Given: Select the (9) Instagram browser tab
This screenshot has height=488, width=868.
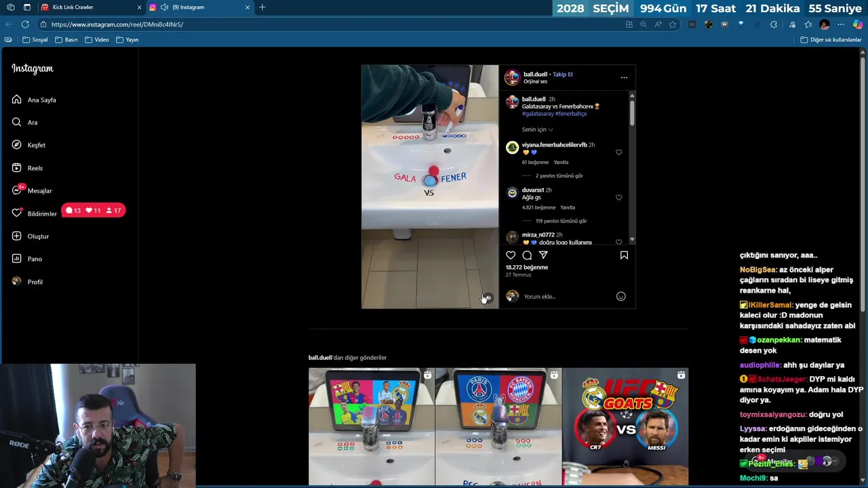Looking at the screenshot, I should [x=200, y=7].
